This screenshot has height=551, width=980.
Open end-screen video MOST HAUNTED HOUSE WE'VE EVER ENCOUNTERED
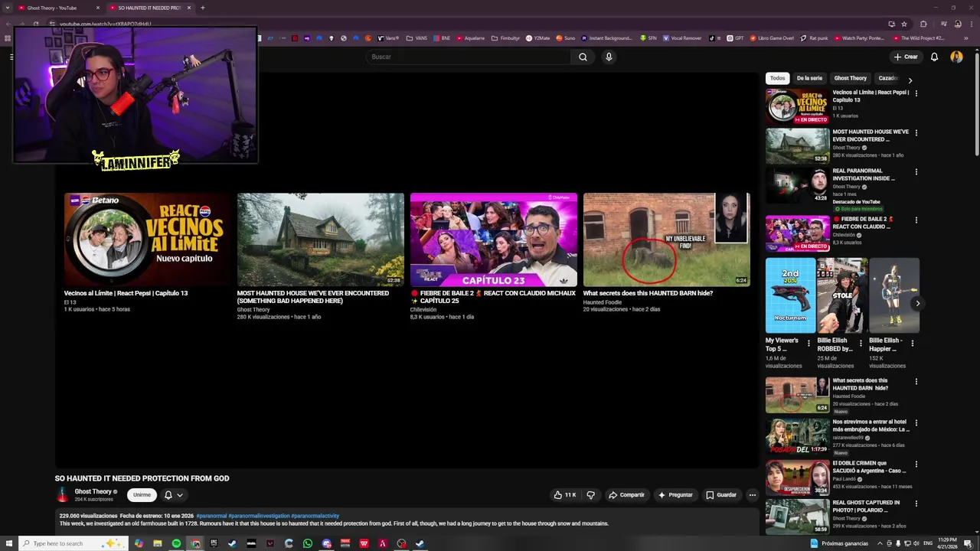click(321, 256)
